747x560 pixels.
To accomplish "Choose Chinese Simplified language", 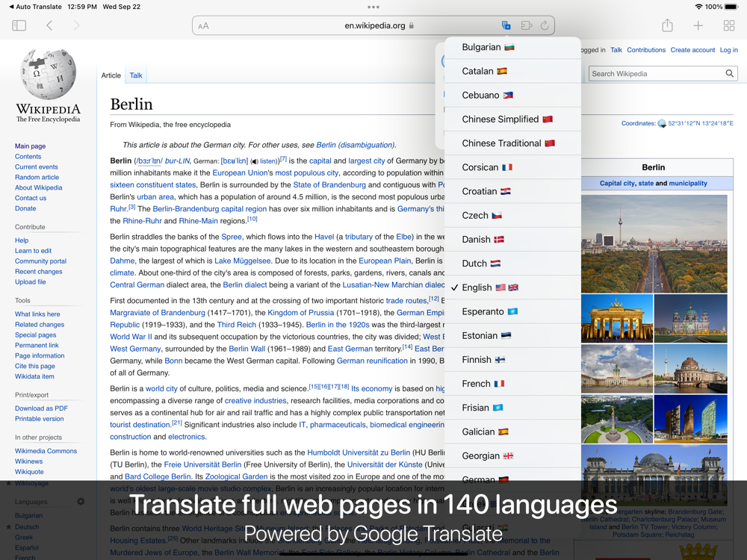I will 512,119.
